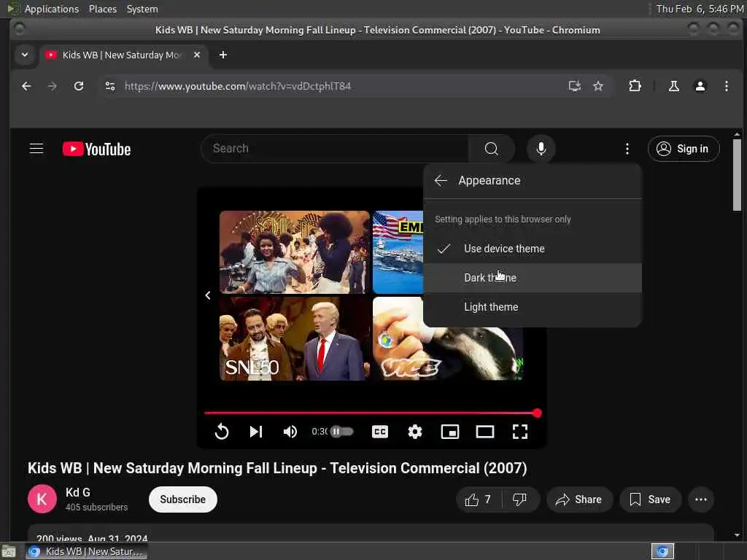Choose Dark theme
Image resolution: width=747 pixels, height=560 pixels.
click(533, 278)
